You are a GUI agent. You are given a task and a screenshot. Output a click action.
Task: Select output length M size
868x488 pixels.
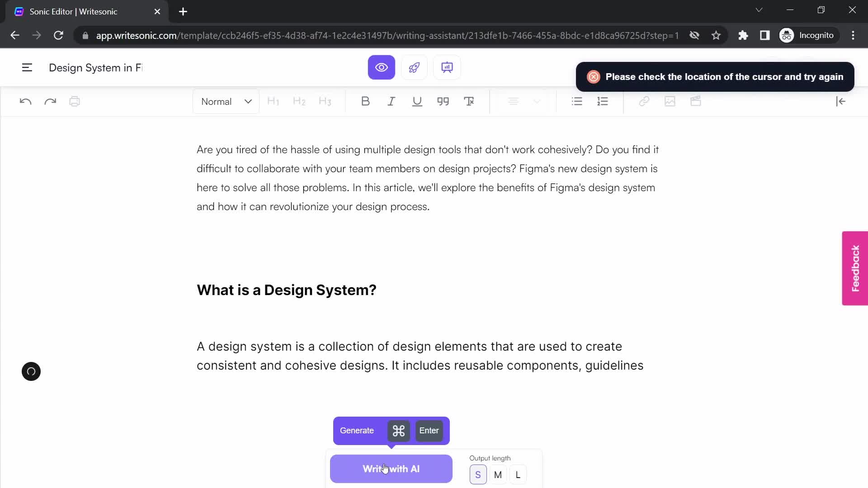pyautogui.click(x=498, y=475)
